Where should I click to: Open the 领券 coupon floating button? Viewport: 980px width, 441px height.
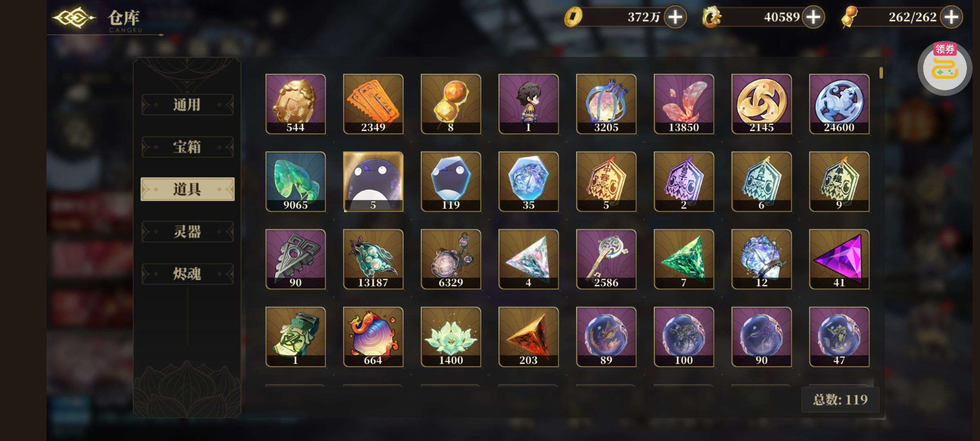tap(944, 68)
